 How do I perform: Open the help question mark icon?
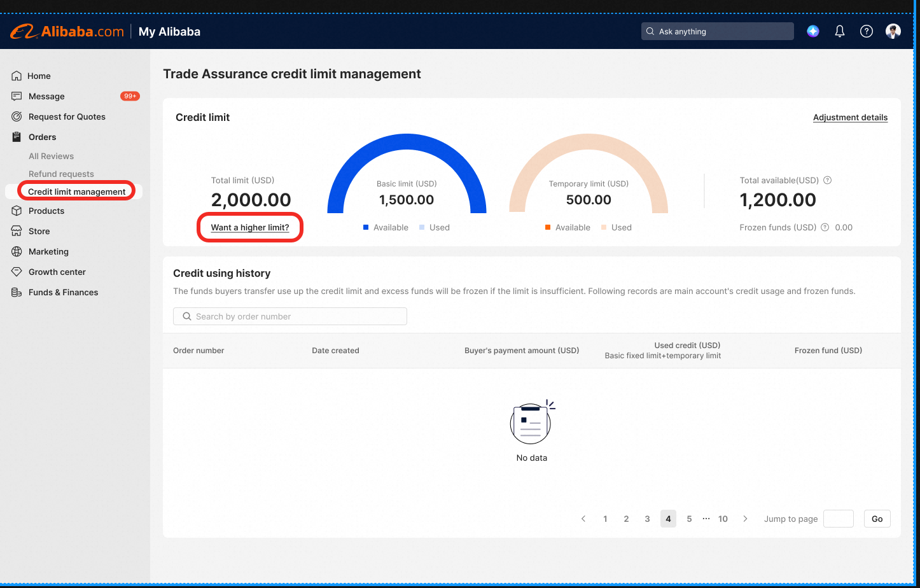point(867,31)
